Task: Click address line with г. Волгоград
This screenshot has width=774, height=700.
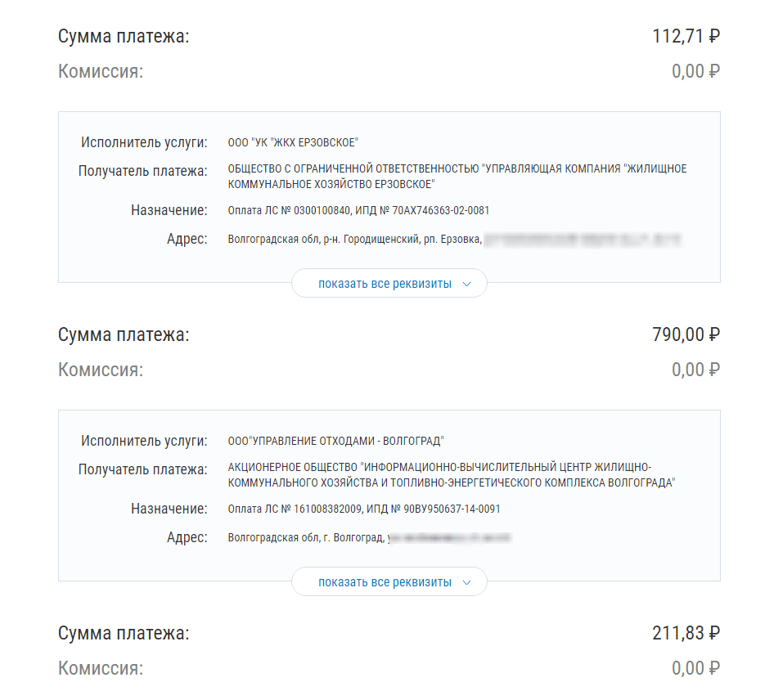Action: [x=305, y=538]
